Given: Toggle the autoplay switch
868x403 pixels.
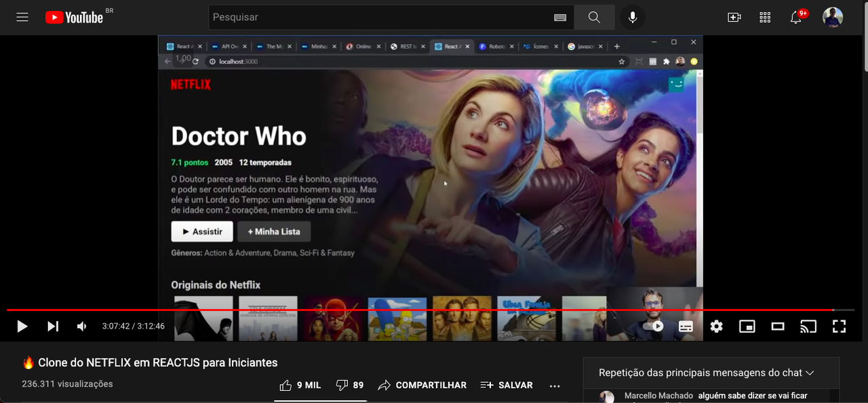Looking at the screenshot, I should click(654, 326).
